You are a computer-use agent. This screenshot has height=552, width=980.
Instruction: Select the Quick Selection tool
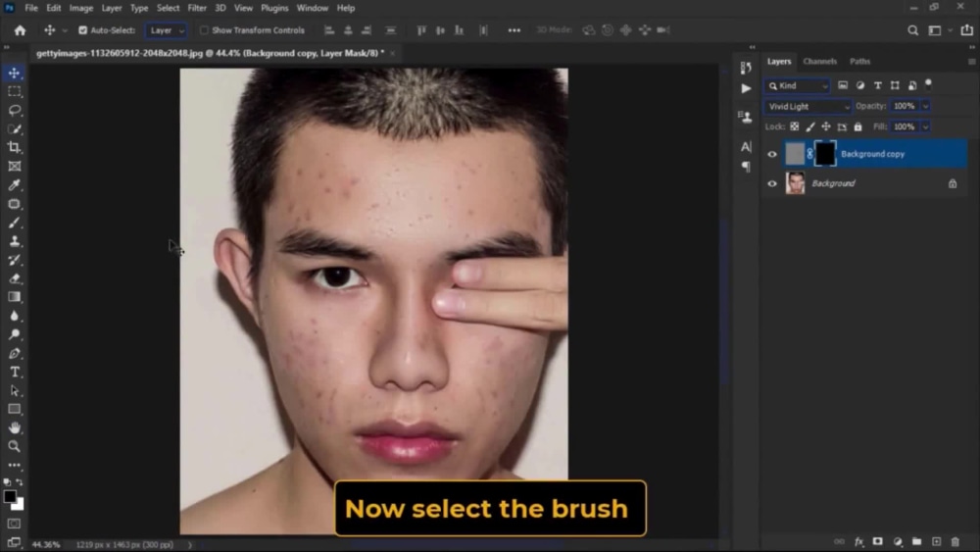point(15,128)
